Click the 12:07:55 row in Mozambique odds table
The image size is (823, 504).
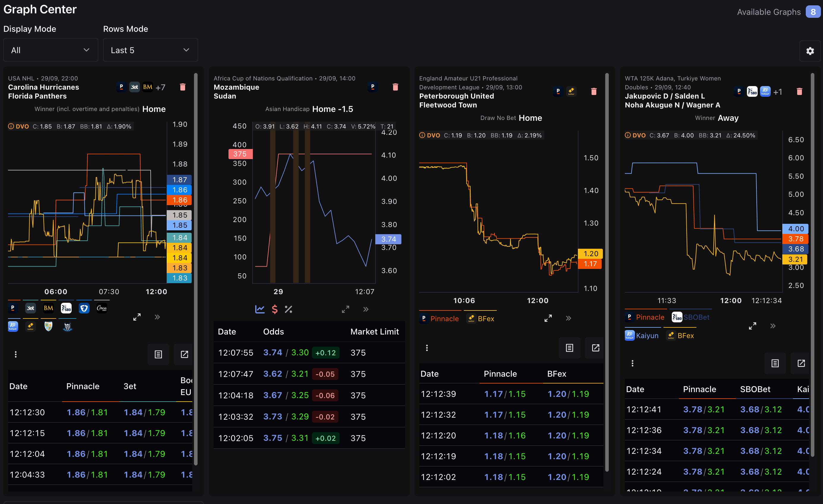tap(309, 352)
